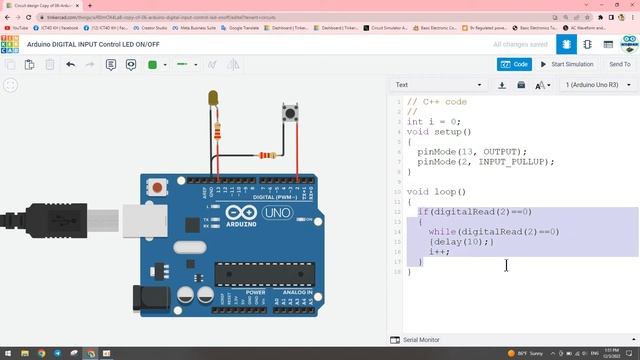This screenshot has height=360, width=640.
Task: Open the Extensions puzzle icon
Action: (600, 17)
